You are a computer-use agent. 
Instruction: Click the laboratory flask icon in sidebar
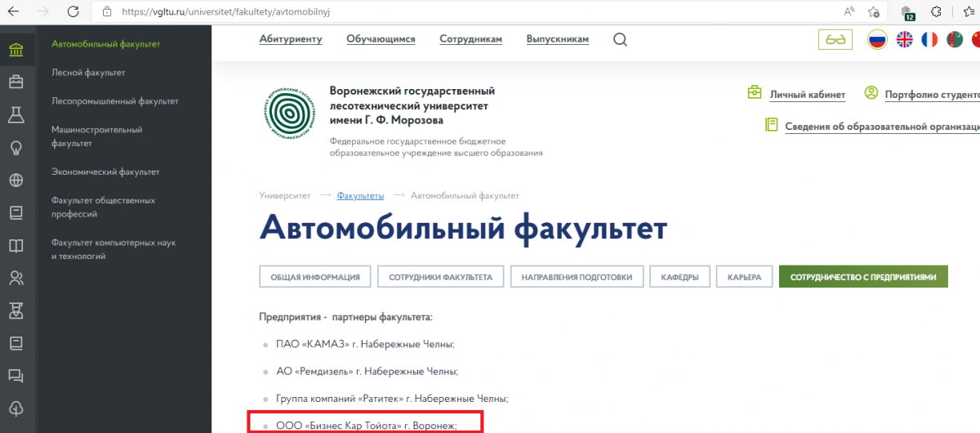click(x=16, y=114)
